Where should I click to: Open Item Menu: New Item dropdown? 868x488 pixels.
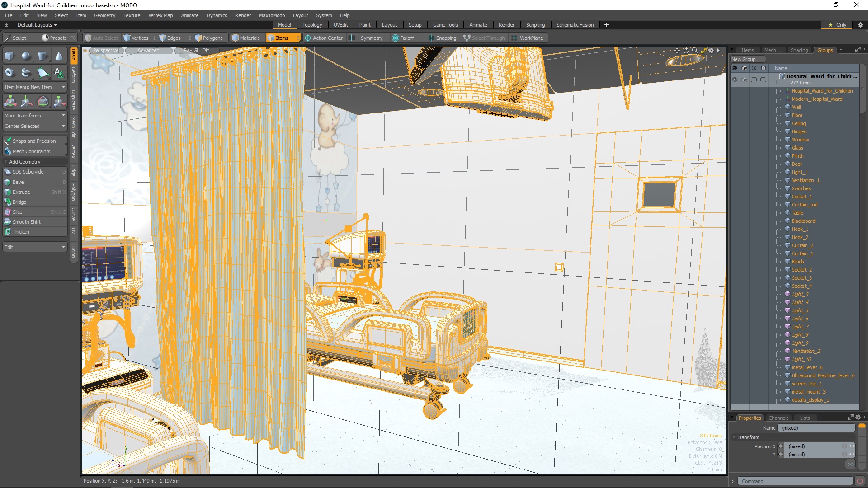35,87
